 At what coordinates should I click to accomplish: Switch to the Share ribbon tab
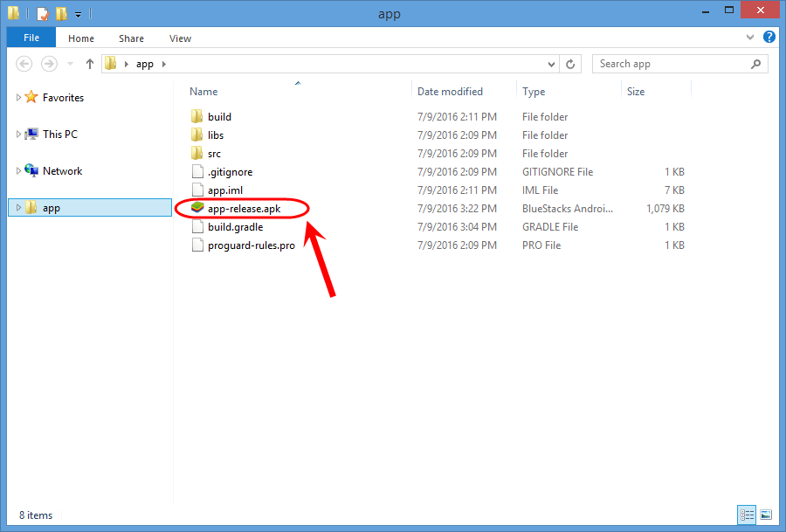click(x=131, y=38)
